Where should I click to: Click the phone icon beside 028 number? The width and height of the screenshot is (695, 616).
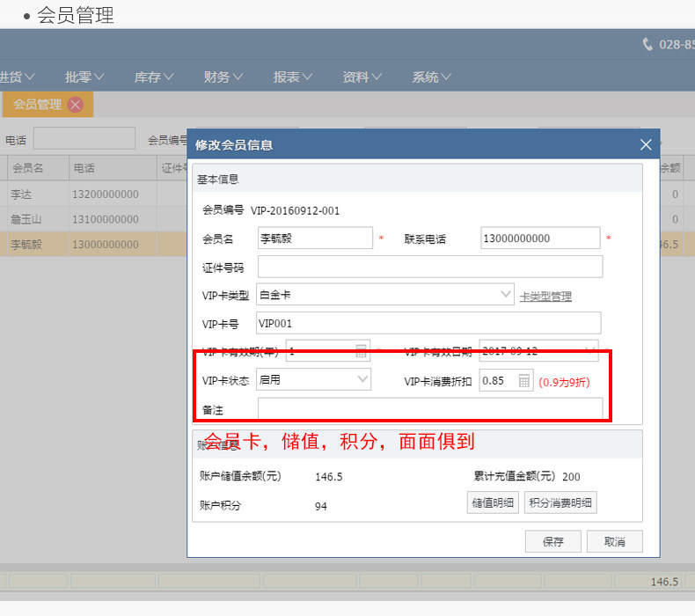tap(647, 44)
